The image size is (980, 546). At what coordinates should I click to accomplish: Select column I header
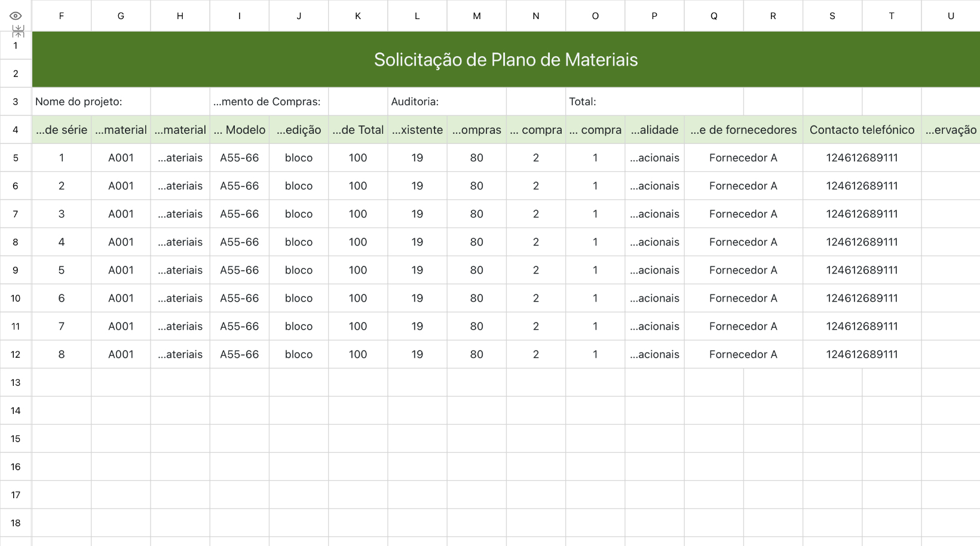[x=239, y=16]
